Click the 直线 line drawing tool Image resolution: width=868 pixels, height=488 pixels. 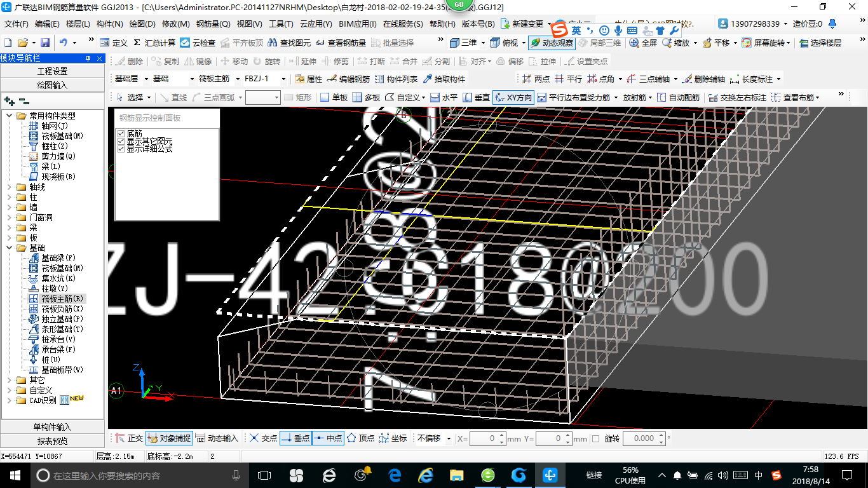[173, 97]
